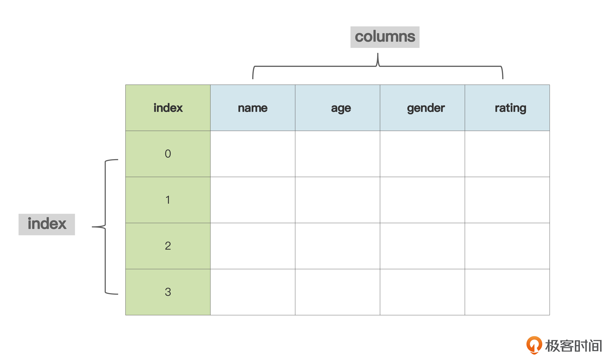The height and width of the screenshot is (364, 613).
Task: Click index row cell 2
Action: 168,246
